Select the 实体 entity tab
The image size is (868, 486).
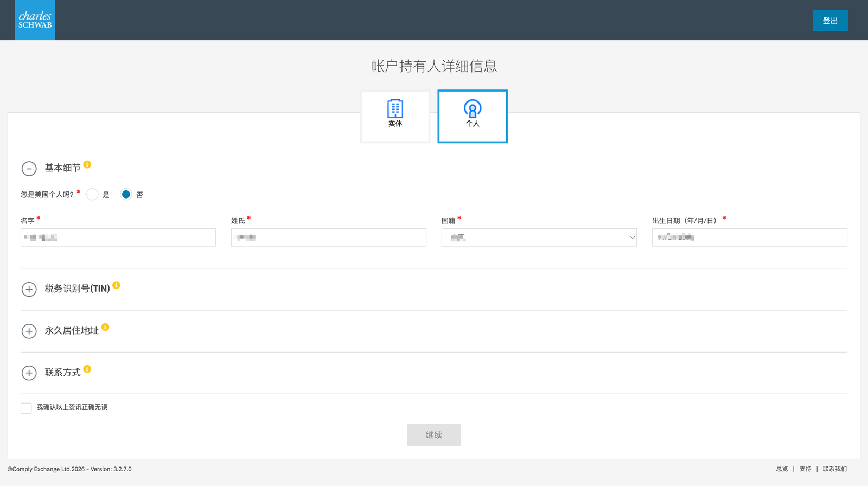pos(395,117)
